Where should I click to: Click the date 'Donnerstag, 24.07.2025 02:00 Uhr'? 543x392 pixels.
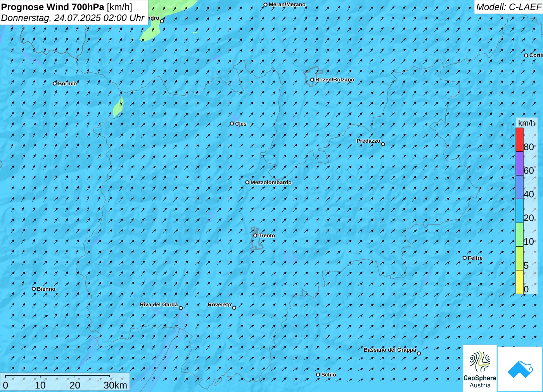[x=73, y=18]
